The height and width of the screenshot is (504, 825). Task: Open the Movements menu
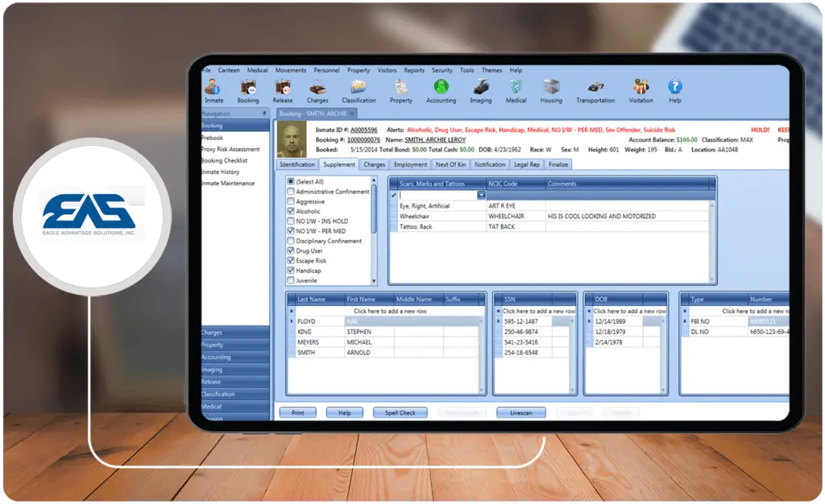tap(290, 70)
